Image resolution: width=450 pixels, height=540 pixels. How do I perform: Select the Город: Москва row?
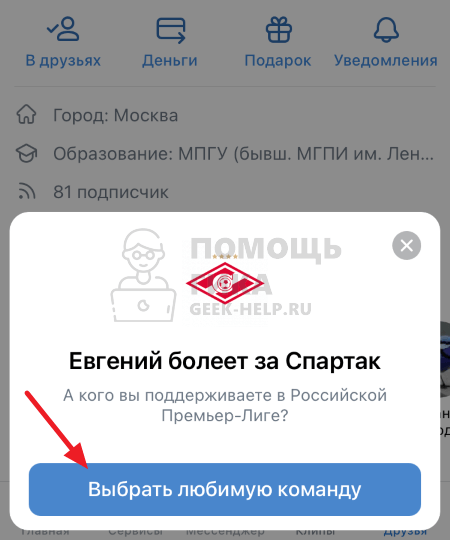point(225,115)
